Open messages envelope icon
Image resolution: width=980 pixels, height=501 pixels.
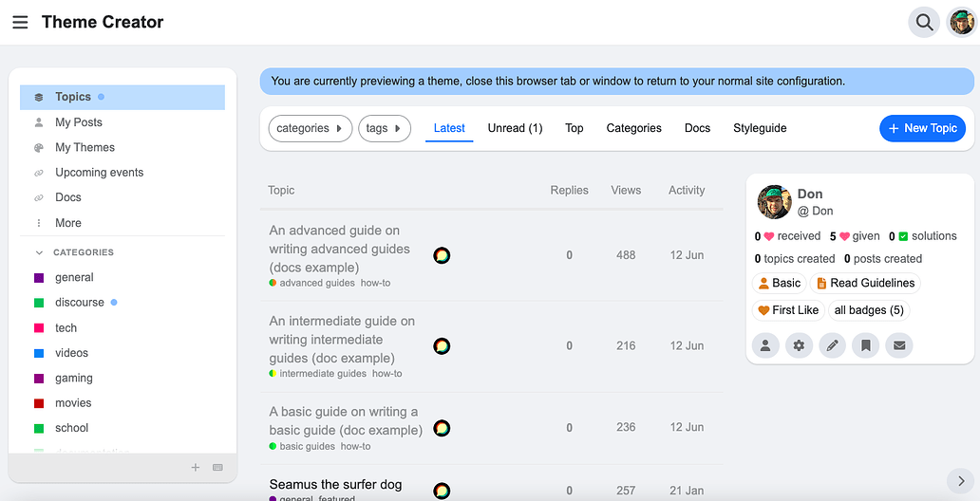(x=898, y=346)
